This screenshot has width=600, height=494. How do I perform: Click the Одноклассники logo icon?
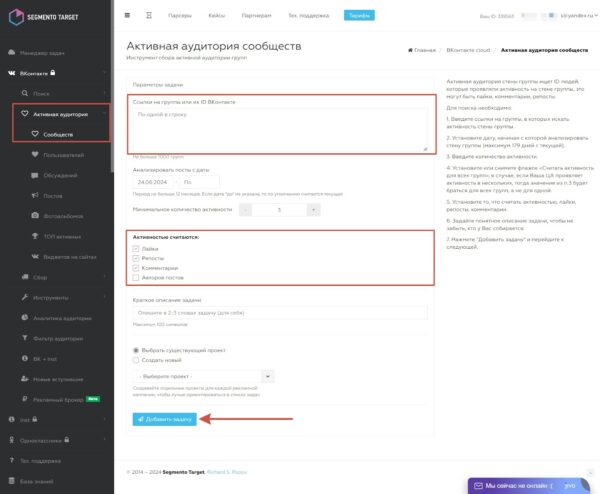(12, 440)
